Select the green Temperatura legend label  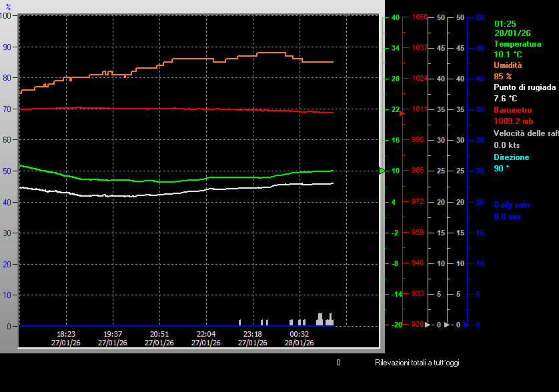tap(517, 44)
